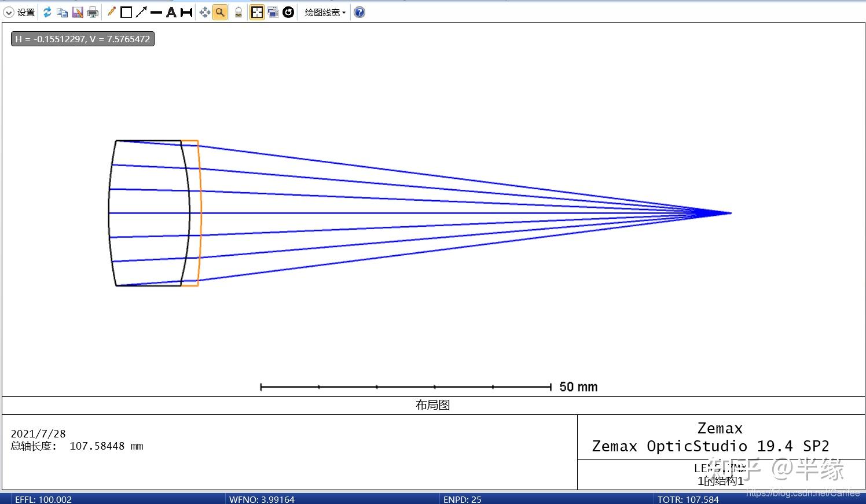Image resolution: width=866 pixels, height=504 pixels.
Task: Select the line drawing tool
Action: pos(156,12)
